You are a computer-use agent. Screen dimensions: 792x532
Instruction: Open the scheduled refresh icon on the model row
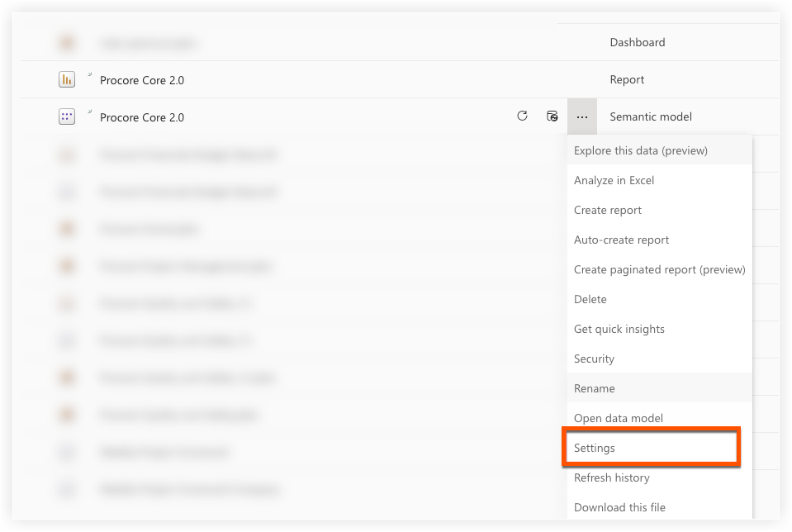tap(553, 116)
